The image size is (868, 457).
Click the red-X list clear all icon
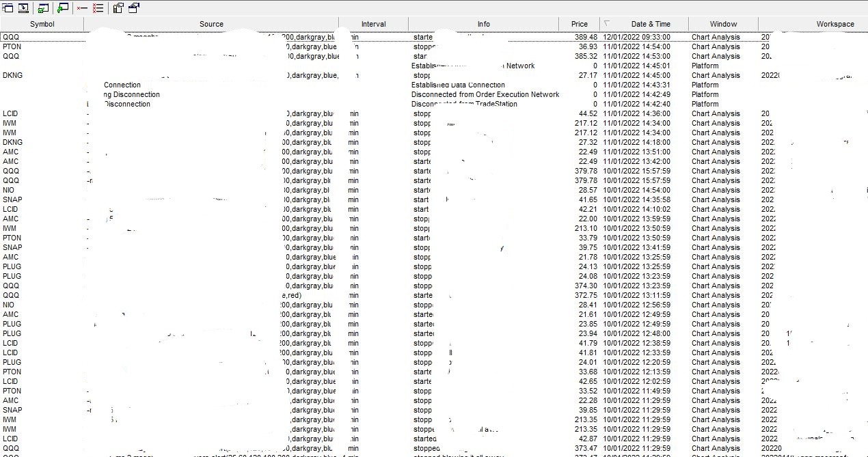[98, 8]
